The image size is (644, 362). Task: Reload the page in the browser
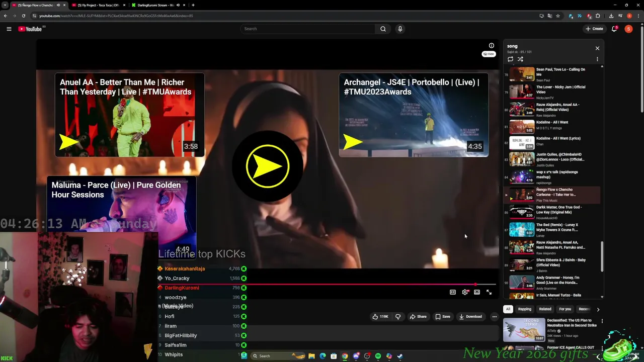23,16
